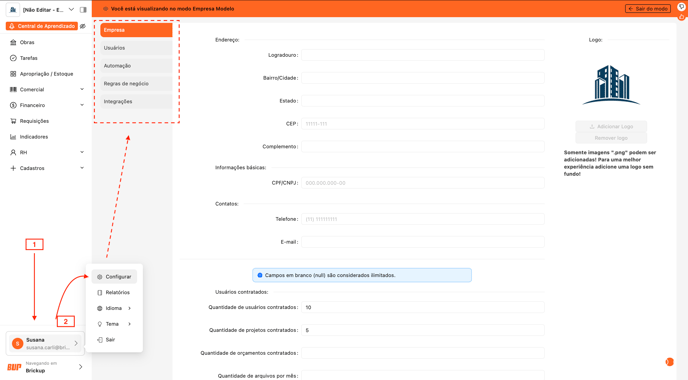Image resolution: width=688 pixels, height=380 pixels.
Task: Open Obras from the sidebar icon
Action: pyautogui.click(x=13, y=43)
